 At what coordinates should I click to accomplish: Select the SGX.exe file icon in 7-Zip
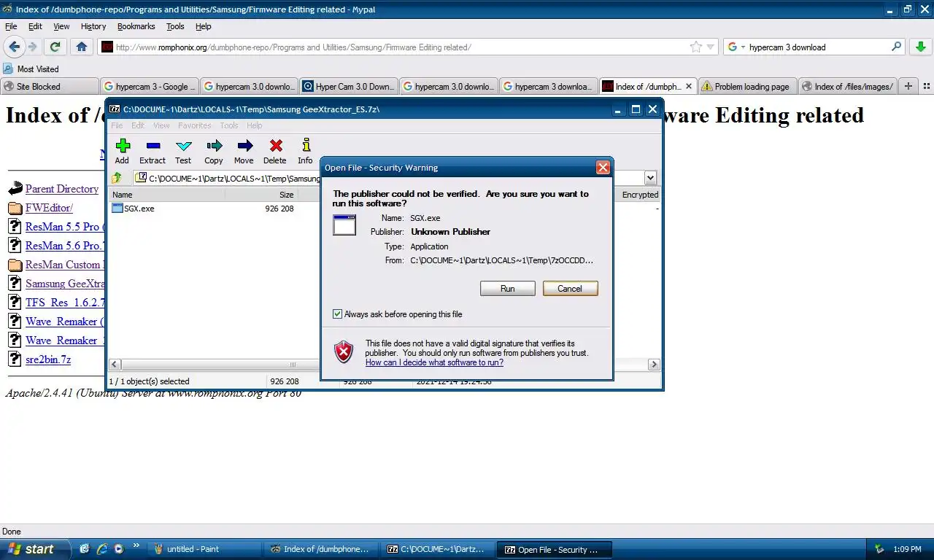[117, 209]
